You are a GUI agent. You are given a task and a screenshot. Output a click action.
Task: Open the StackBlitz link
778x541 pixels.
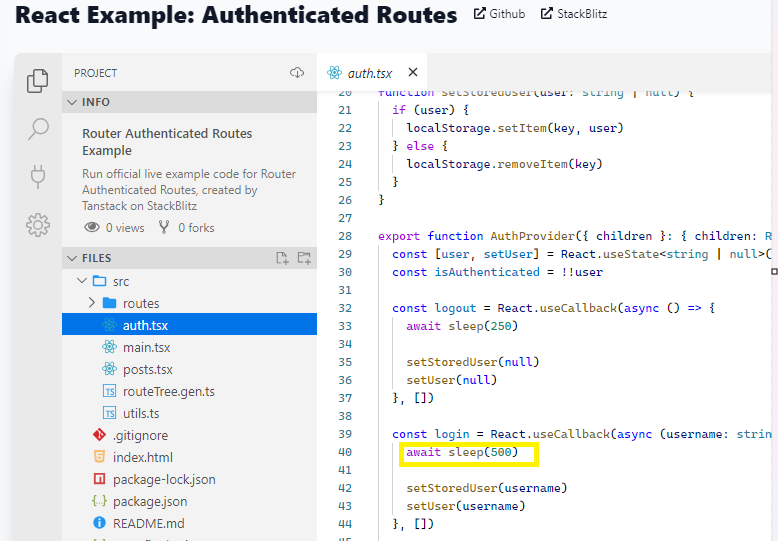pos(574,13)
